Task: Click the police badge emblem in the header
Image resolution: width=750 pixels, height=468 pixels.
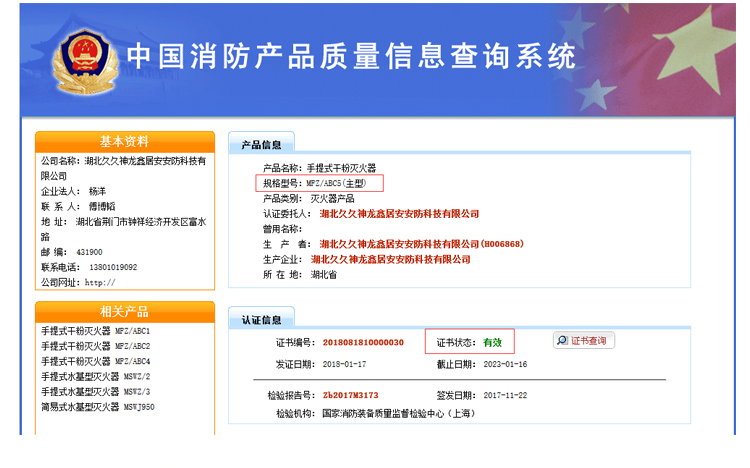Action: pyautogui.click(x=86, y=61)
